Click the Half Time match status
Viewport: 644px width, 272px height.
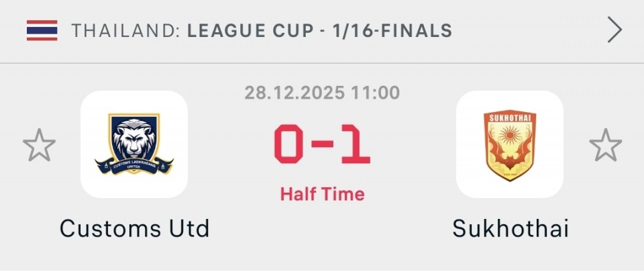coord(322,195)
